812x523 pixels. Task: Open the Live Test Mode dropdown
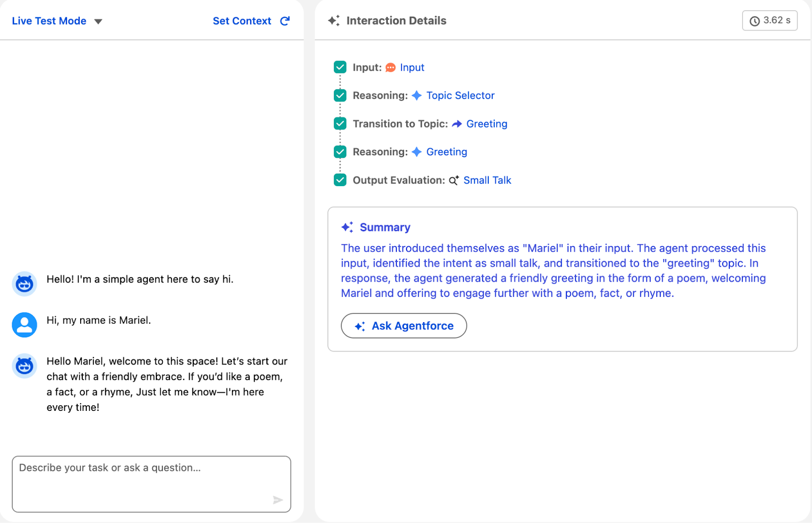click(98, 21)
